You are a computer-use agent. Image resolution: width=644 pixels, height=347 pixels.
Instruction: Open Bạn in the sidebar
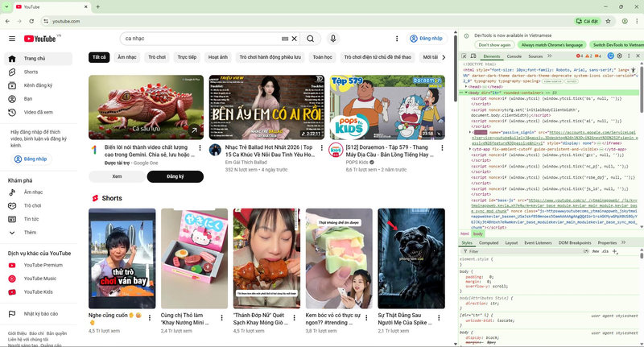(38, 99)
